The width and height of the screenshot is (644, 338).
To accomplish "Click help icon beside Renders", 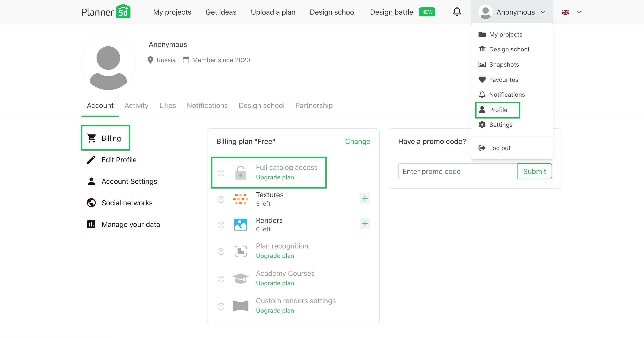I will (x=221, y=225).
